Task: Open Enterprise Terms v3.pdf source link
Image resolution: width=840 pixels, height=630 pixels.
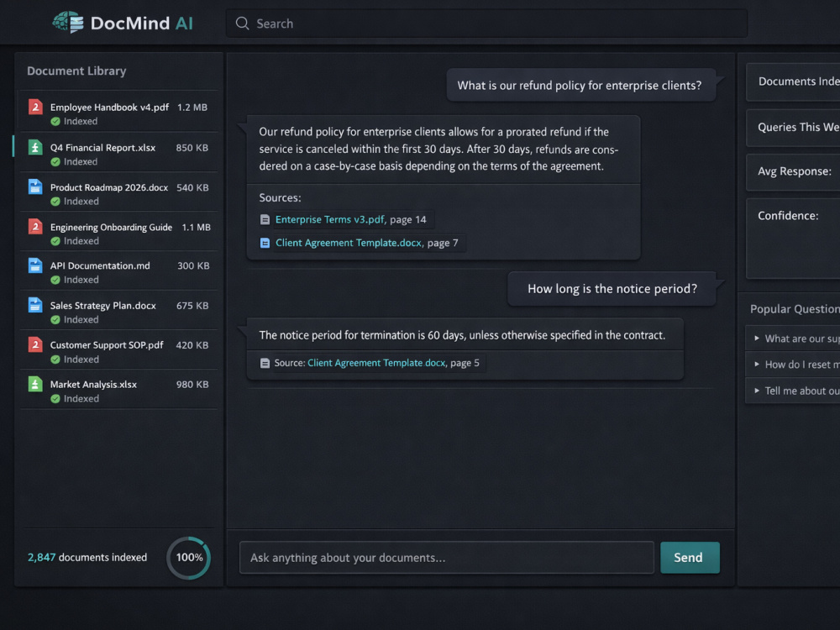Action: tap(330, 219)
